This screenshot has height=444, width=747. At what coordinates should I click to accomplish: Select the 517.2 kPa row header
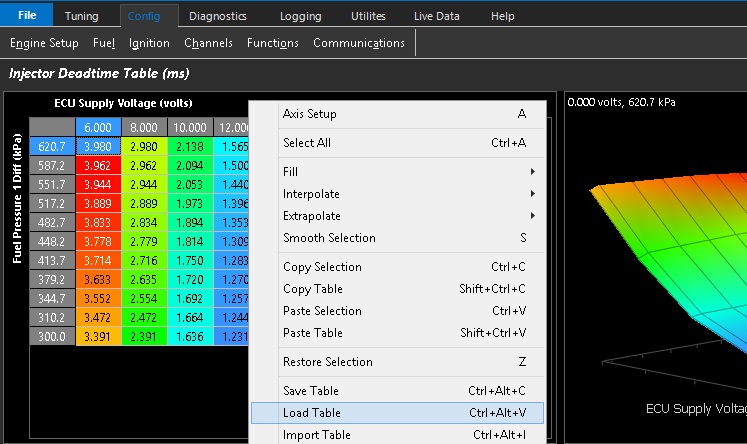52,203
